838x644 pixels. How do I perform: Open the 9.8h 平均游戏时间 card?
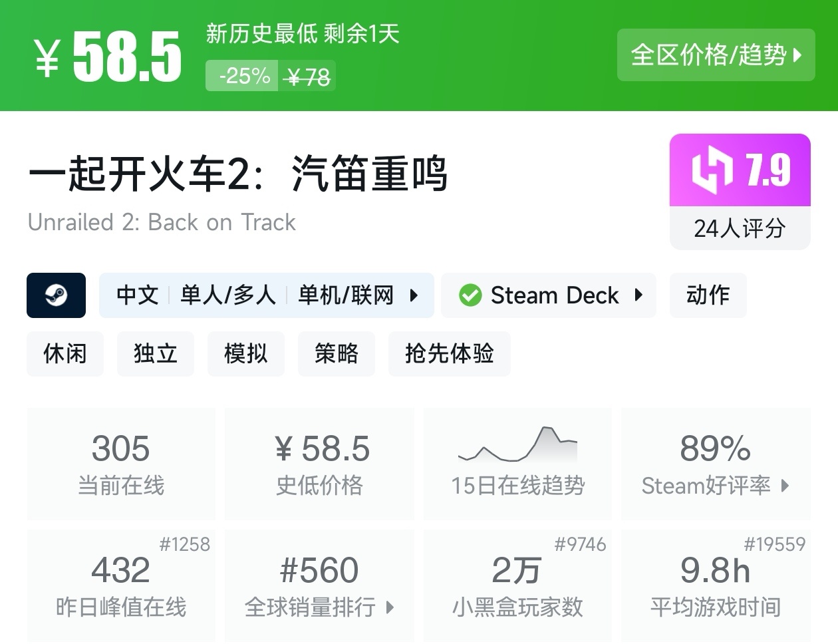[x=716, y=585]
